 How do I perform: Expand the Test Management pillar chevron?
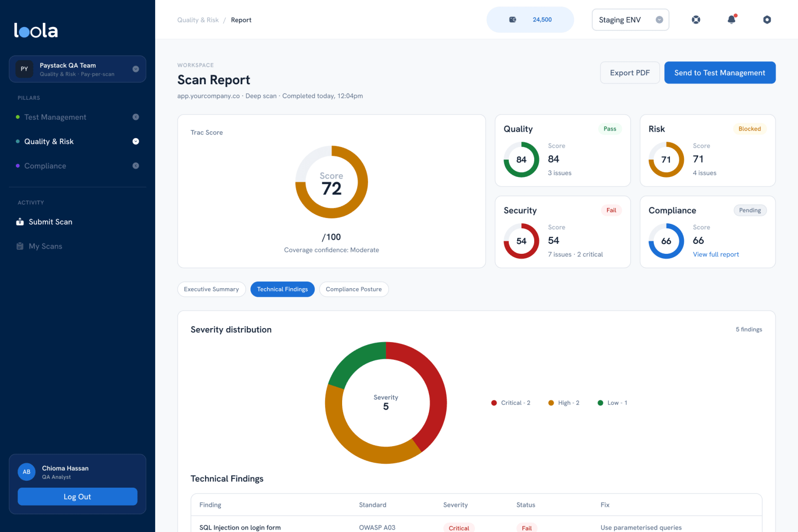click(136, 117)
